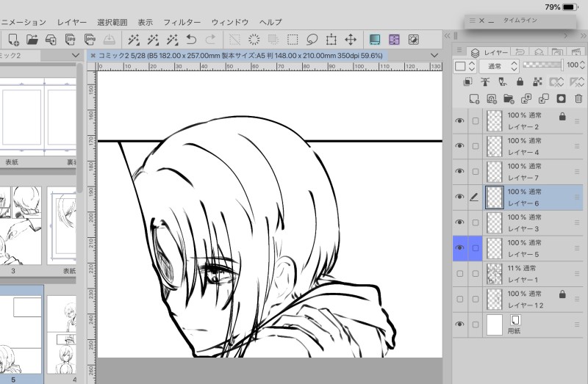Open the 表示 menu
The image size is (588, 384).
(x=145, y=22)
